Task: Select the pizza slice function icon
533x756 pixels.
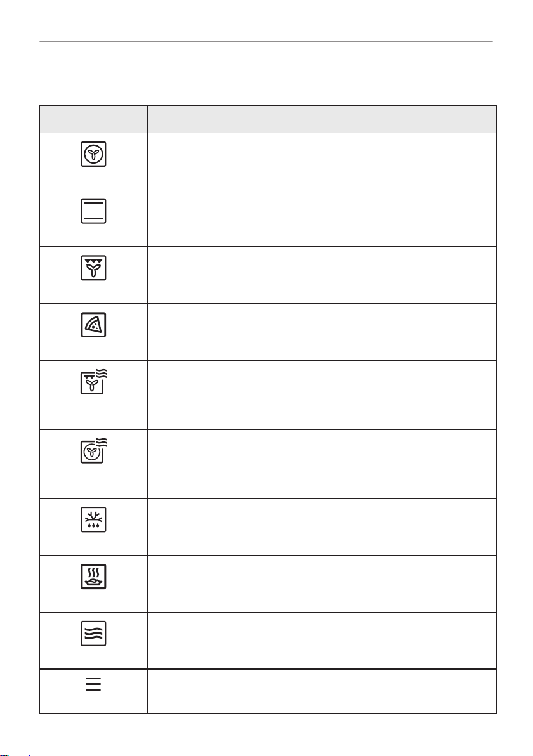Action: (93, 325)
